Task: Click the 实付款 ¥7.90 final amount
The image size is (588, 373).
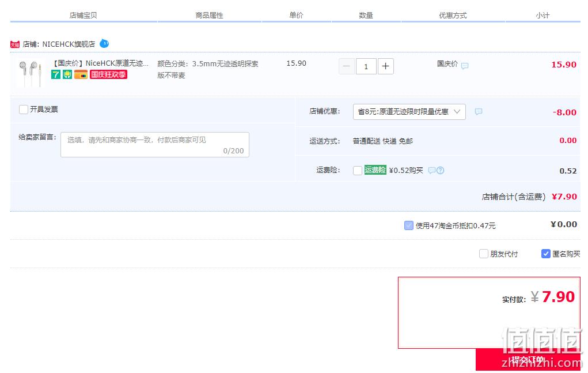Action: [538, 297]
